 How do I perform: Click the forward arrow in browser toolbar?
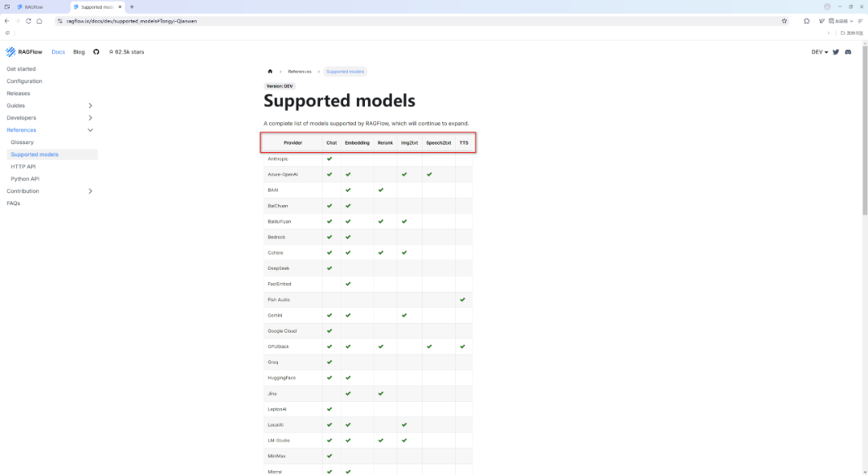coord(17,21)
